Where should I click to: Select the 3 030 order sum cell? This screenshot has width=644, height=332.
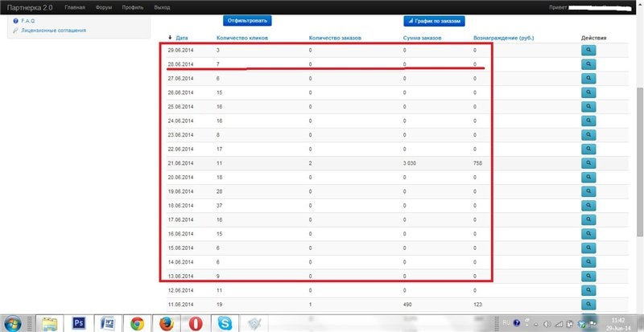click(x=411, y=163)
